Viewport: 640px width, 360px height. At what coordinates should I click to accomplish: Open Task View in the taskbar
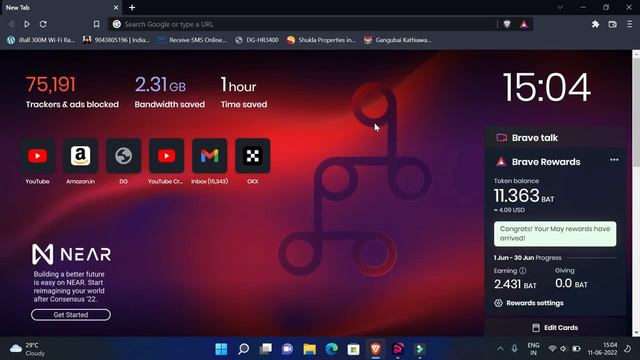pyautogui.click(x=265, y=349)
